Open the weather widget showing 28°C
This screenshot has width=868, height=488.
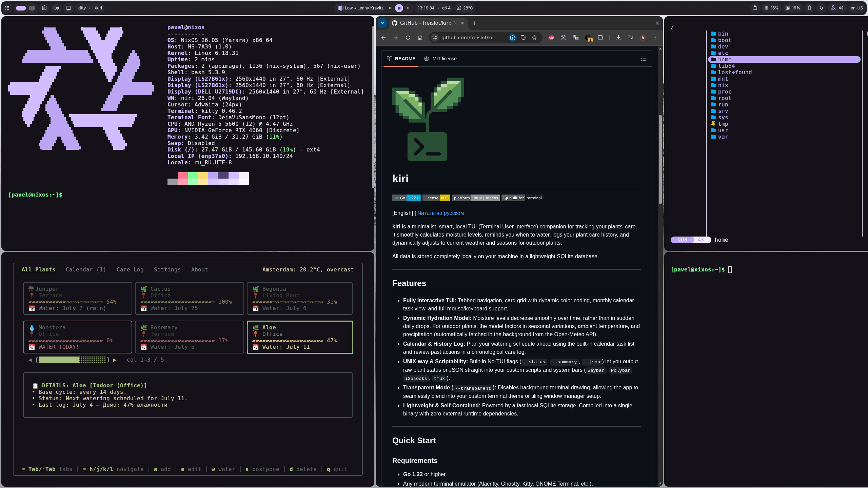(465, 8)
